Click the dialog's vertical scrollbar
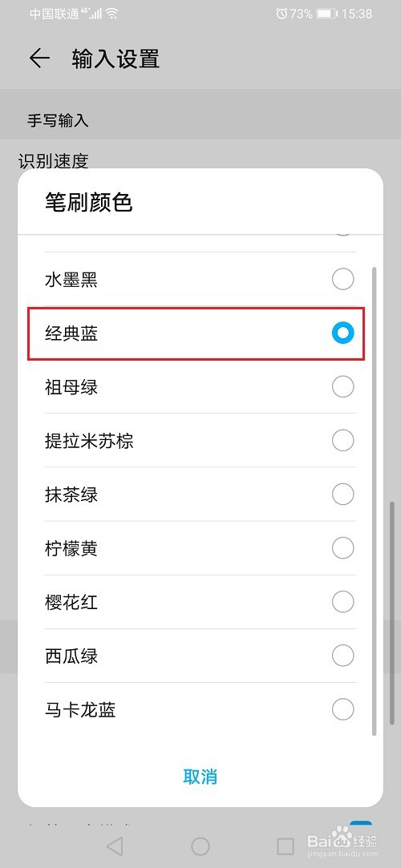The width and height of the screenshot is (401, 868). pyautogui.click(x=375, y=501)
